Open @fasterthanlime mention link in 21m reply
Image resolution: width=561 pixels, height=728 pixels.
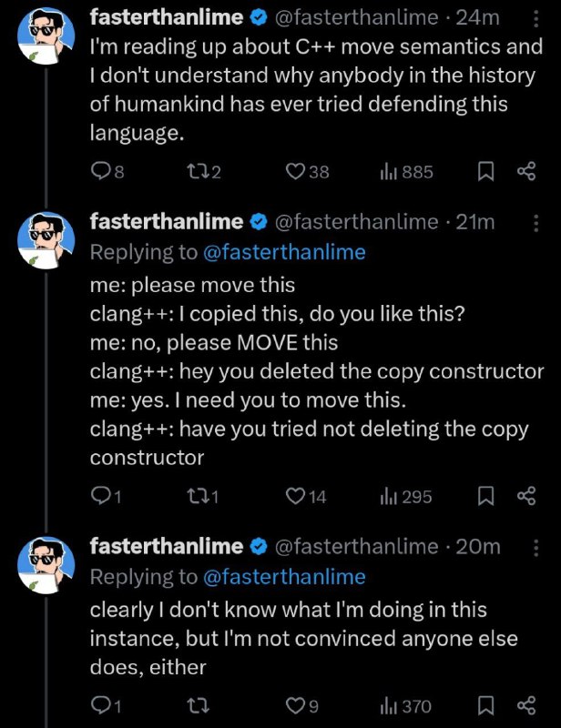(284, 252)
